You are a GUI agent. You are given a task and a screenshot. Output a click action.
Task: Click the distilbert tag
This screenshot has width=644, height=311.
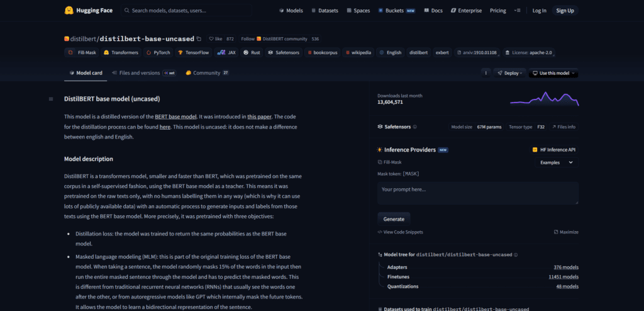pyautogui.click(x=418, y=53)
